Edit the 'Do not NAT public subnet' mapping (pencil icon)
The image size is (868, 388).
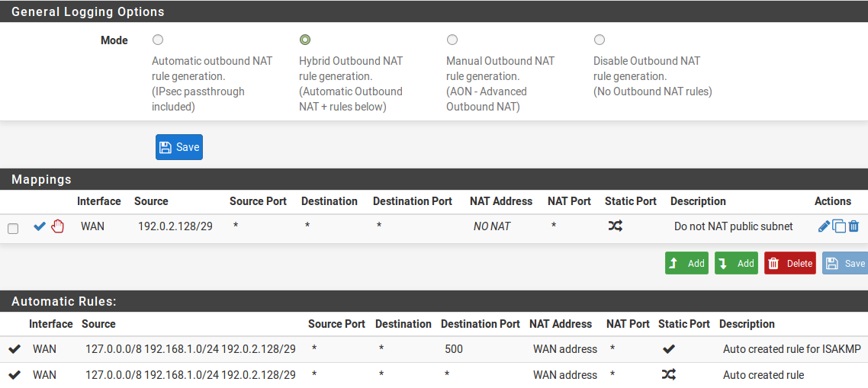(x=824, y=226)
